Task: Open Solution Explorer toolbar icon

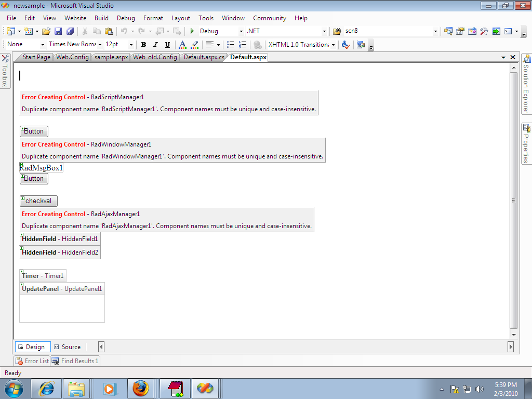Action: click(x=448, y=31)
